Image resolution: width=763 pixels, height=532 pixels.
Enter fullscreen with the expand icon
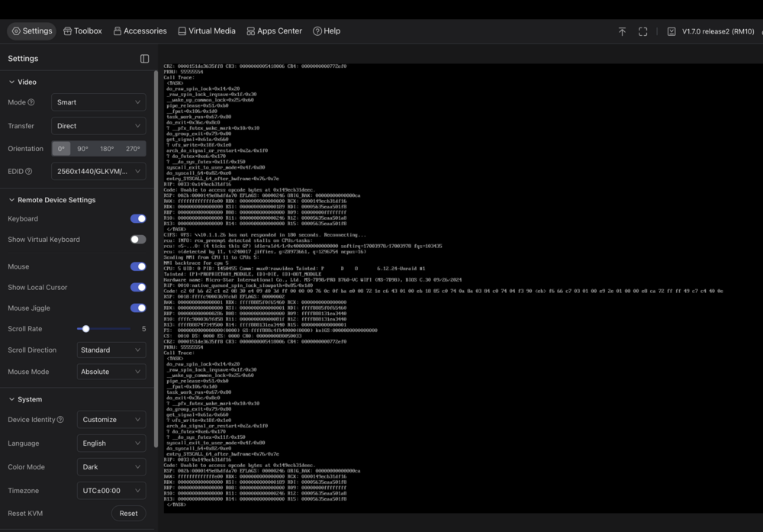point(642,31)
